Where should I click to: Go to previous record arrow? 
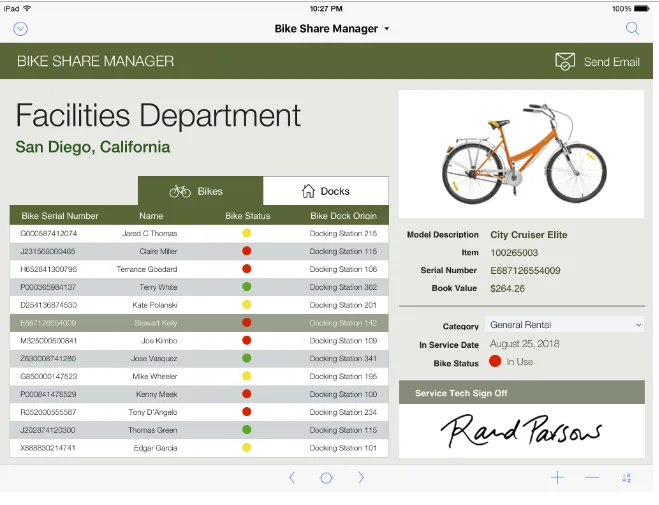pos(292,477)
